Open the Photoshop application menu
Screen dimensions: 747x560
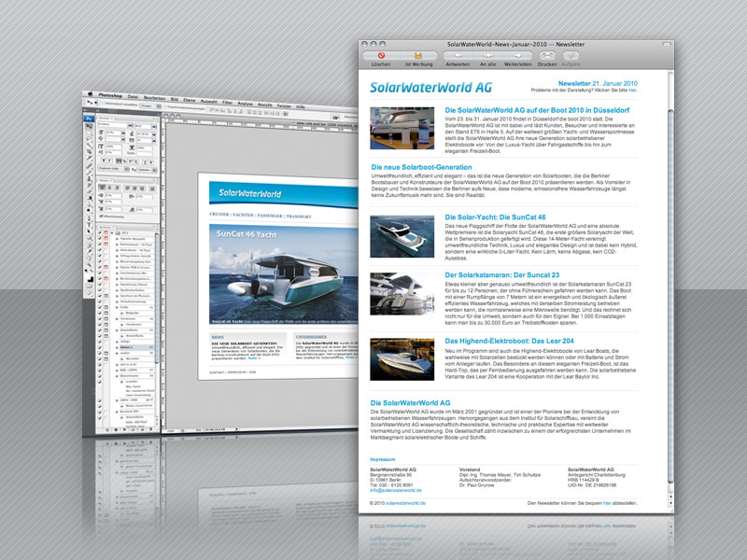[x=110, y=95]
